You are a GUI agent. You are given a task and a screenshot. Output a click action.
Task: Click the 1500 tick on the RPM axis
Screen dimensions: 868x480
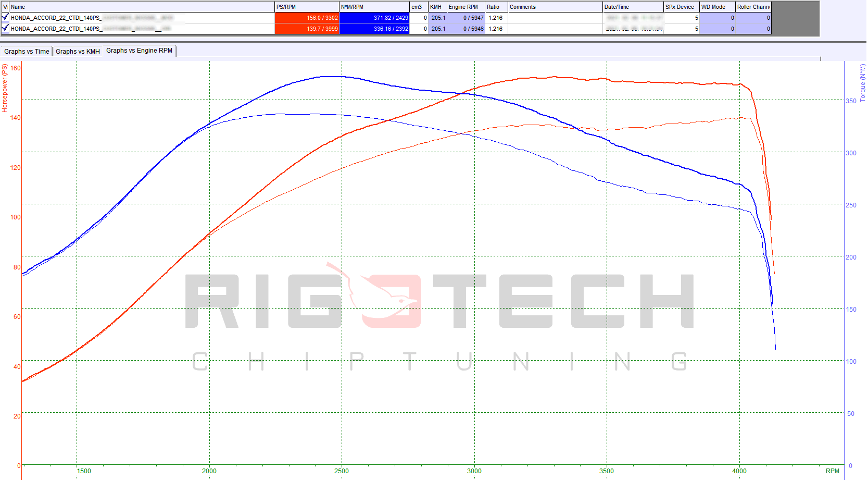pos(83,471)
